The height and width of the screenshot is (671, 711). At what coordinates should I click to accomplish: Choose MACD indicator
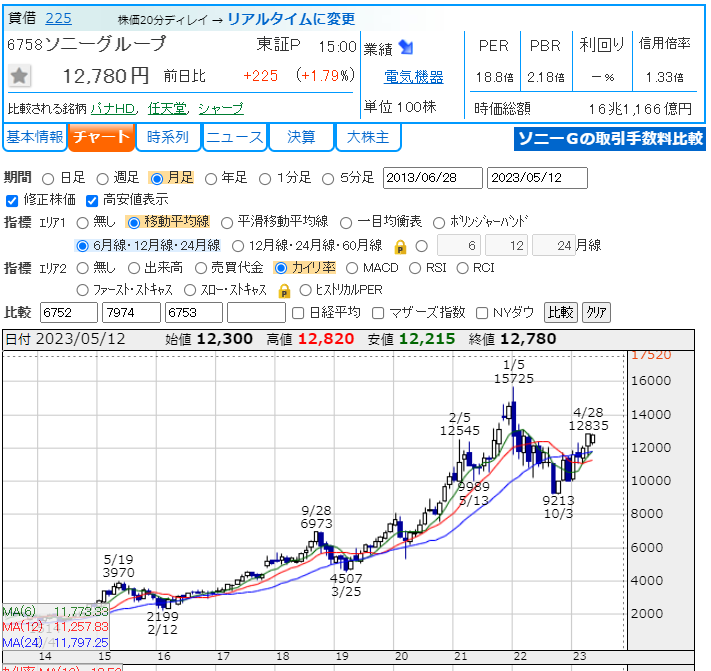point(352,268)
